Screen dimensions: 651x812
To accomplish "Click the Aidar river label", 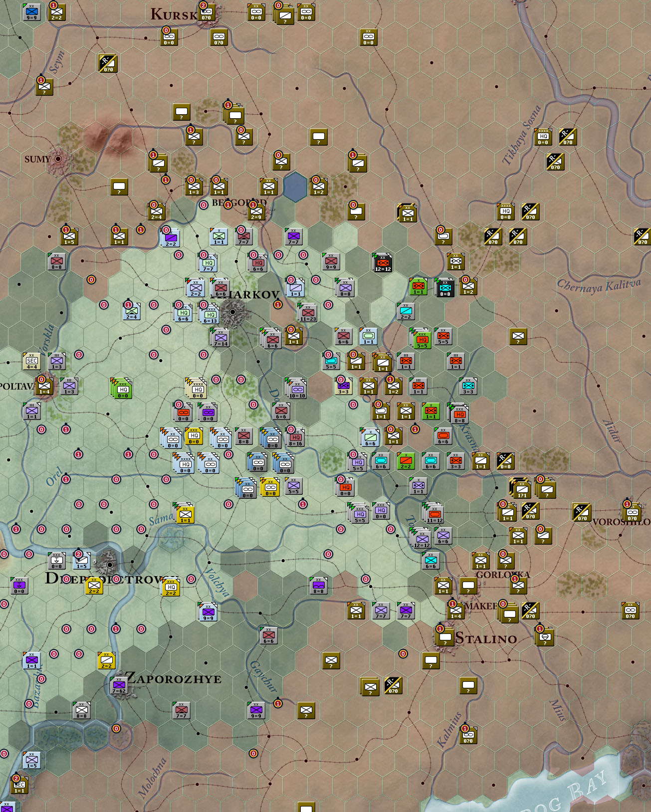I will [x=613, y=431].
